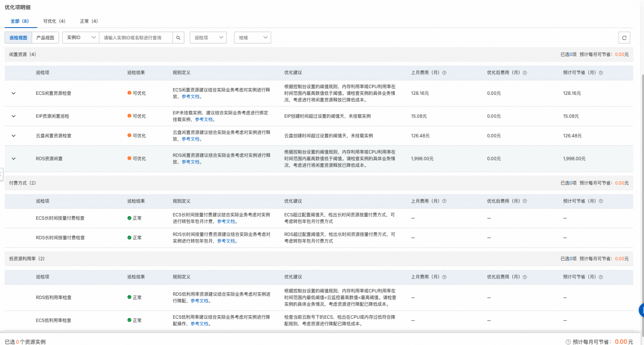Viewport: 644px width, 345px height.
Task: Click 正常 status in RDS低利用率检查 row
Action: click(x=135, y=297)
